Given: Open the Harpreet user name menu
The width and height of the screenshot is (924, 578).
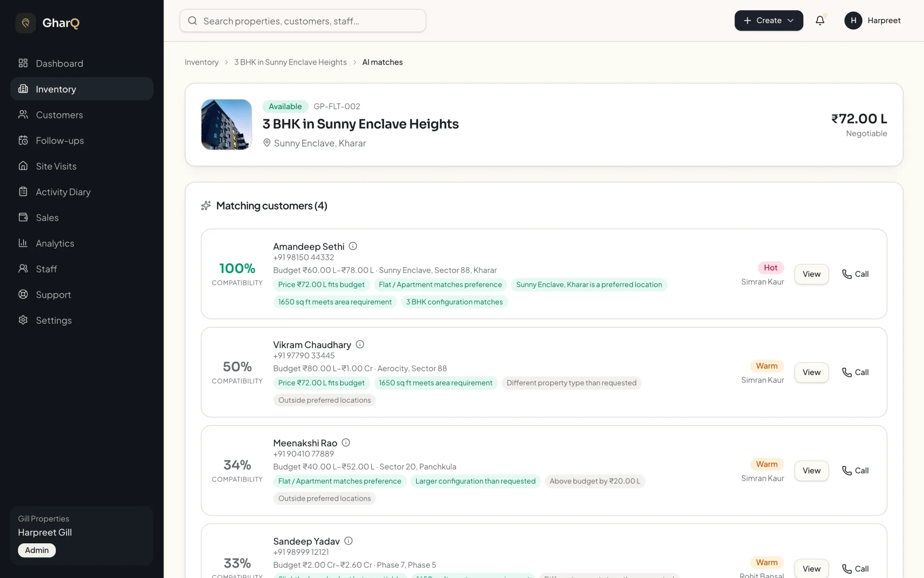Looking at the screenshot, I should point(884,20).
